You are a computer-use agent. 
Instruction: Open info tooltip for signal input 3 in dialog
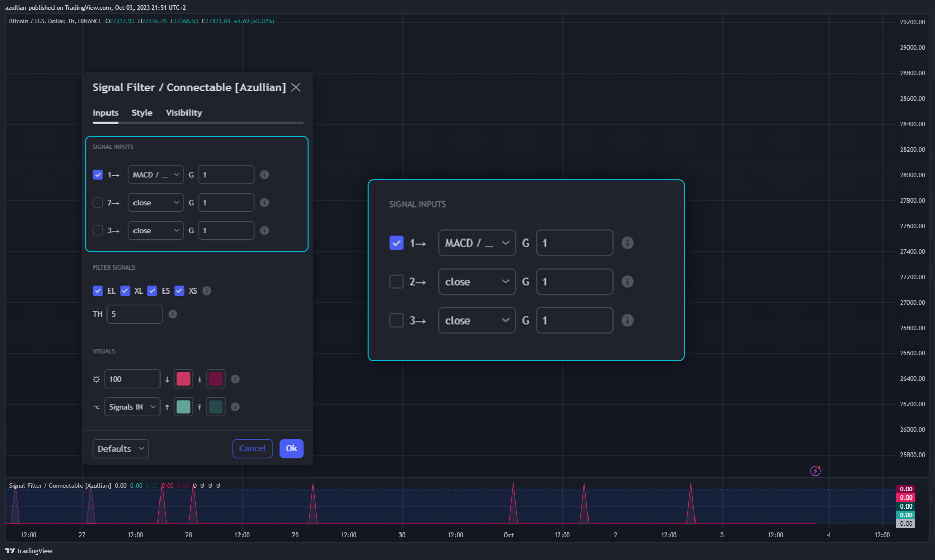point(264,231)
